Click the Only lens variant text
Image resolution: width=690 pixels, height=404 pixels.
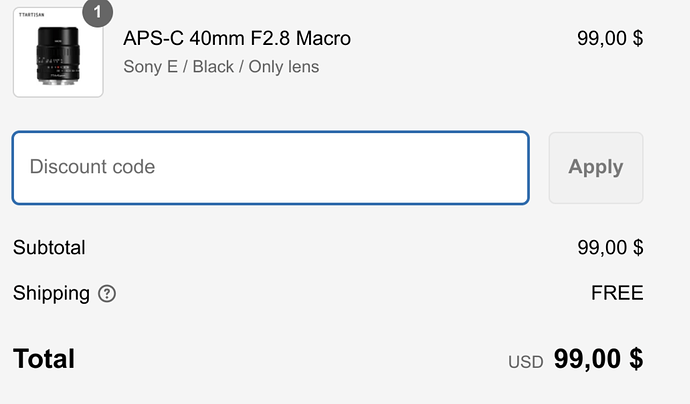tap(284, 67)
